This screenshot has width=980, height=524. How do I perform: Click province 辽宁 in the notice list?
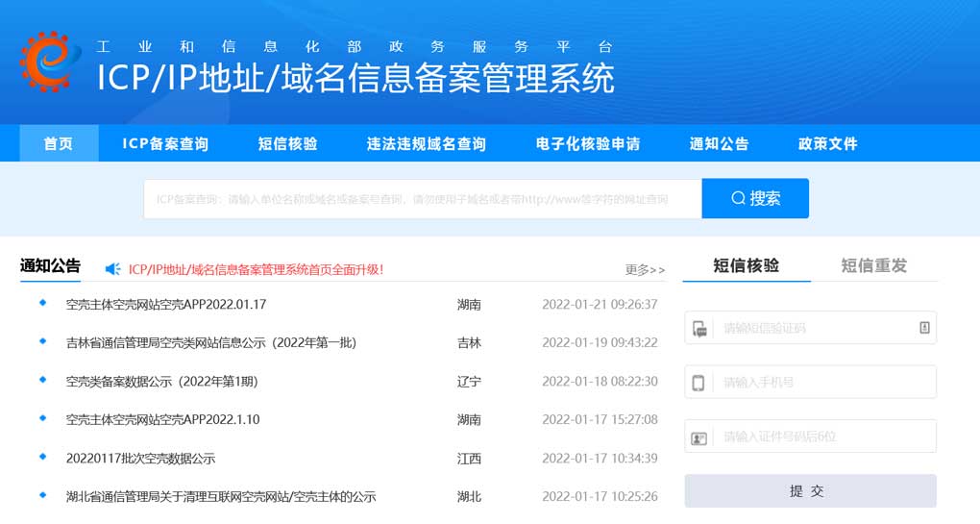point(469,382)
